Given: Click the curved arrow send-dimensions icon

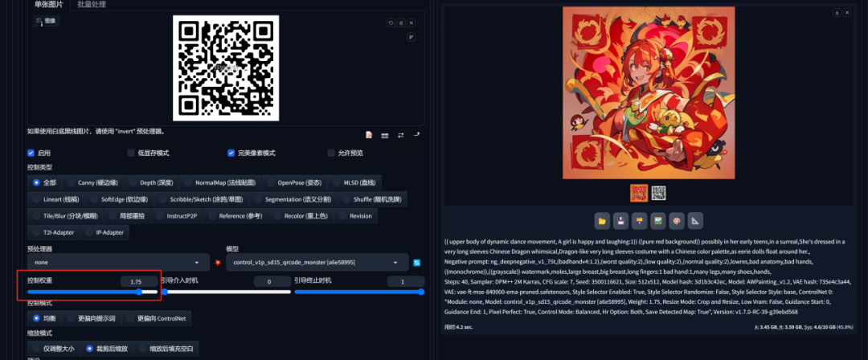Looking at the screenshot, I should (x=416, y=134).
